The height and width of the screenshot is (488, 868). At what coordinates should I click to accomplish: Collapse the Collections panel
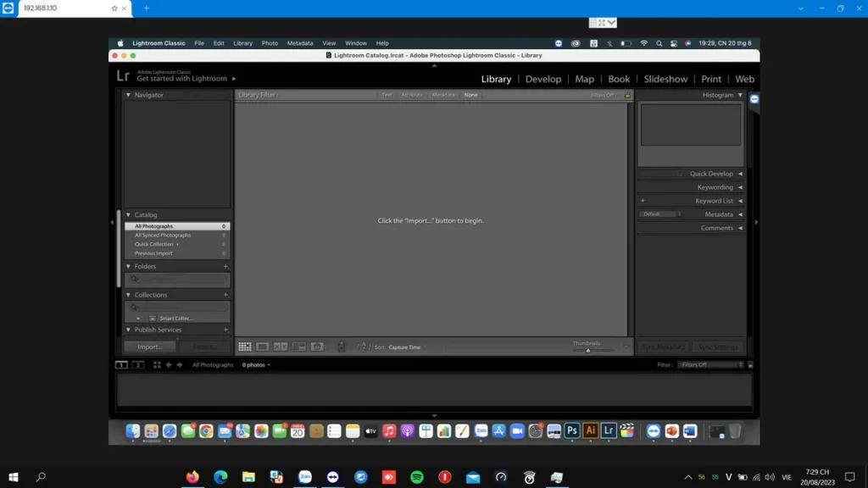click(129, 295)
